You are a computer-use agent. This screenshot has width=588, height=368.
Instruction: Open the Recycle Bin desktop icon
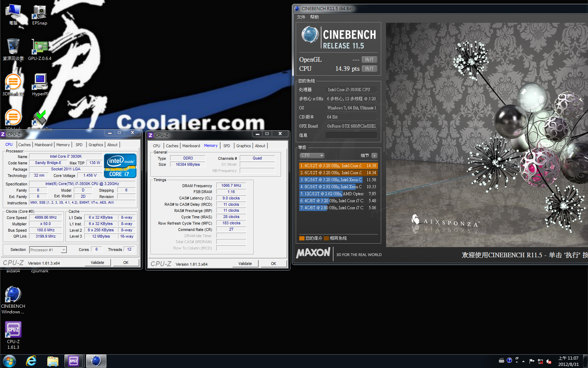click(13, 50)
